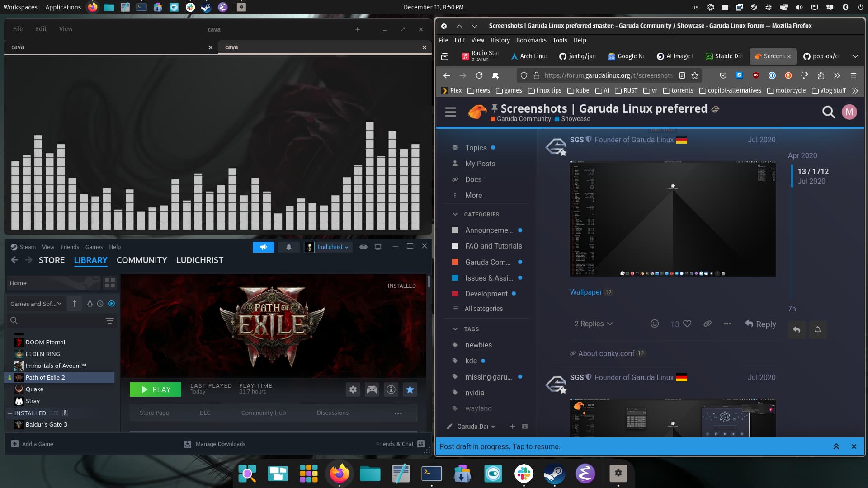
Task: Toggle ready-to-play filter in Steam library
Action: (x=112, y=304)
